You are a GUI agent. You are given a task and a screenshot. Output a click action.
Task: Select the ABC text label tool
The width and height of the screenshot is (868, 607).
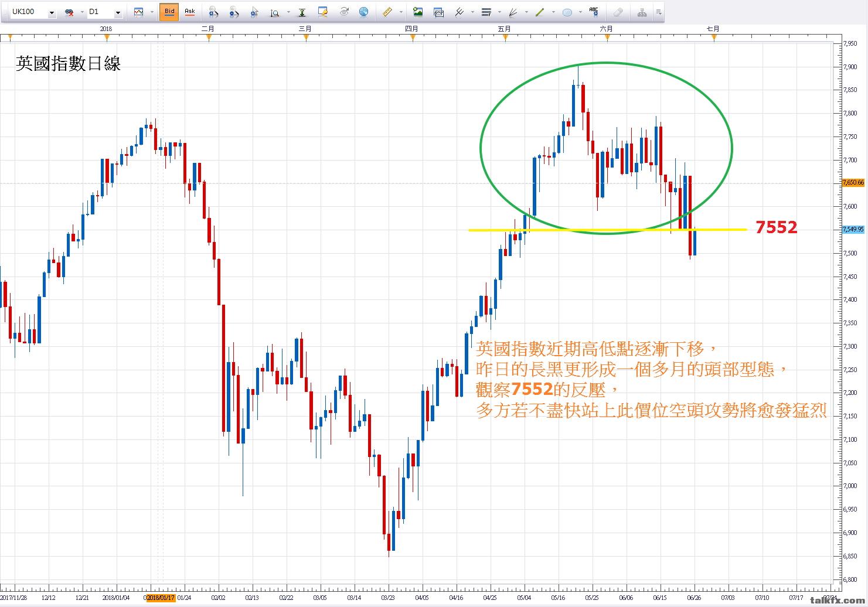pyautogui.click(x=594, y=12)
